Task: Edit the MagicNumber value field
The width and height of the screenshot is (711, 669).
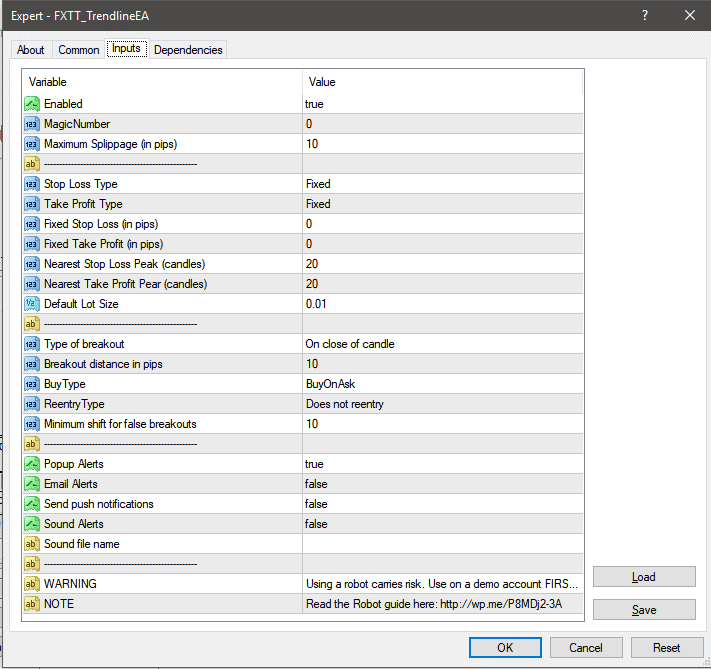Action: [x=443, y=124]
